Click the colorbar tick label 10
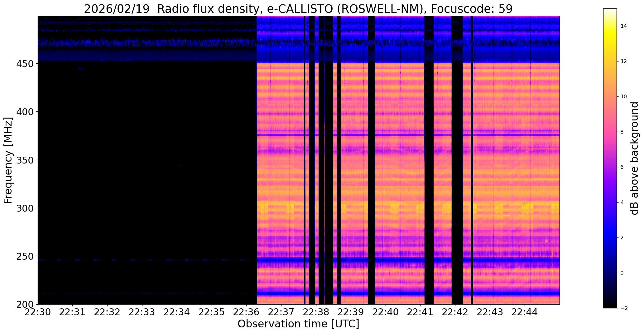Screen dimensions: 644x333 pyautogui.click(x=623, y=97)
